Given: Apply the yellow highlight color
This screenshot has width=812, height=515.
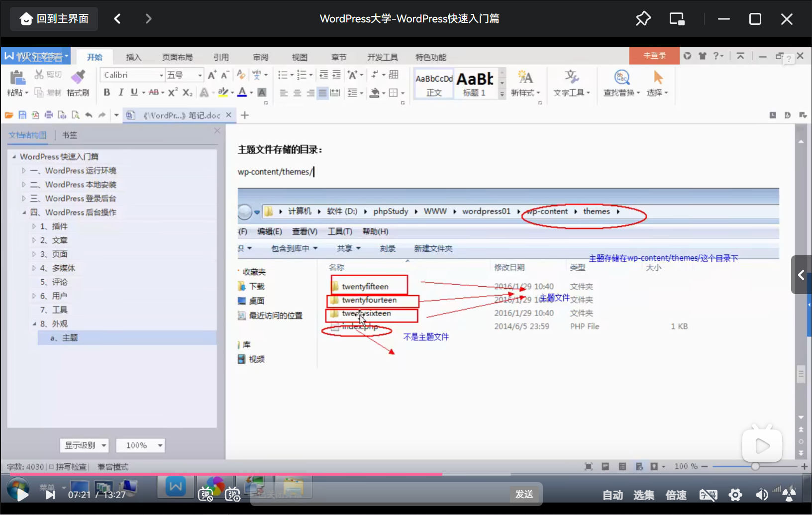Looking at the screenshot, I should (223, 92).
